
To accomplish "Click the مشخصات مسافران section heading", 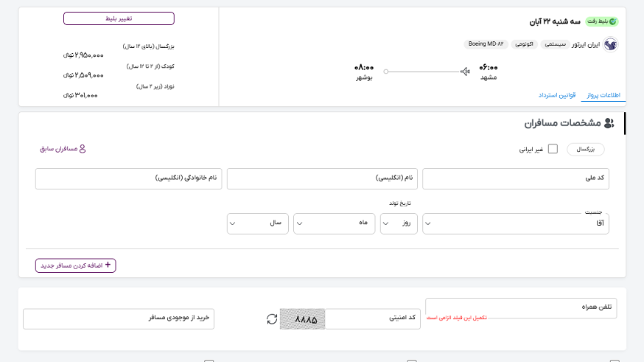I will 562,123.
